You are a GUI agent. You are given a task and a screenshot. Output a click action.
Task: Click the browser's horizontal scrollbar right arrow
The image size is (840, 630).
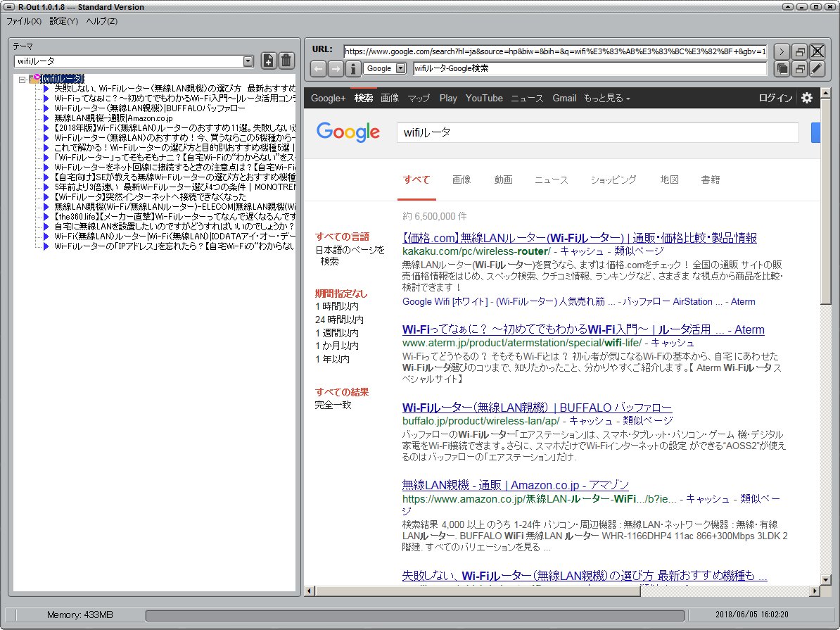815,591
